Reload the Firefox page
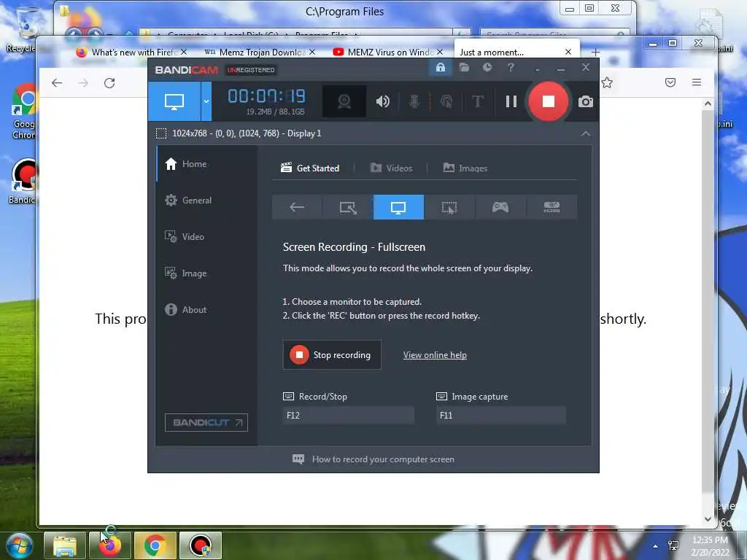747x560 pixels. [x=109, y=83]
